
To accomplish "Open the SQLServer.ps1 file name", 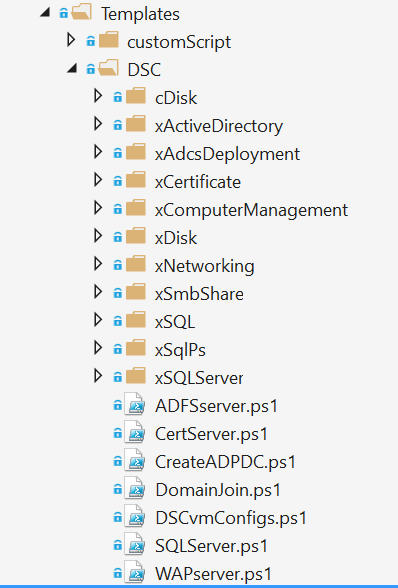I will point(212,546).
